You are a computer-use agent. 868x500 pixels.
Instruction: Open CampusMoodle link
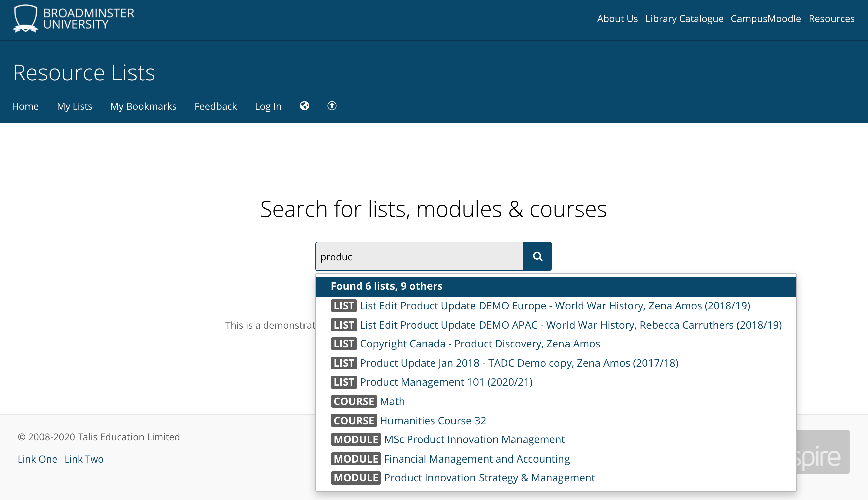pyautogui.click(x=766, y=18)
